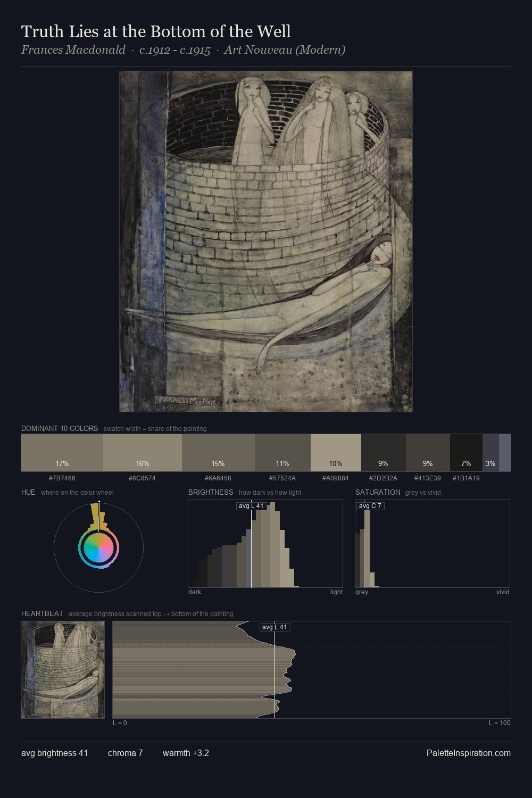This screenshot has width=532, height=798.
Task: Click the brightness histogram chart
Action: (x=265, y=544)
